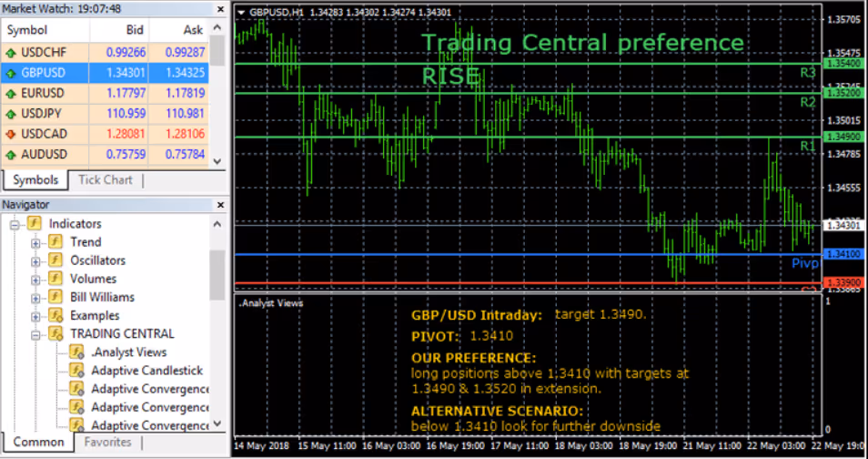Click the blue Pivot 1.34100 price label
This screenshot has height=459, width=868.
844,254
